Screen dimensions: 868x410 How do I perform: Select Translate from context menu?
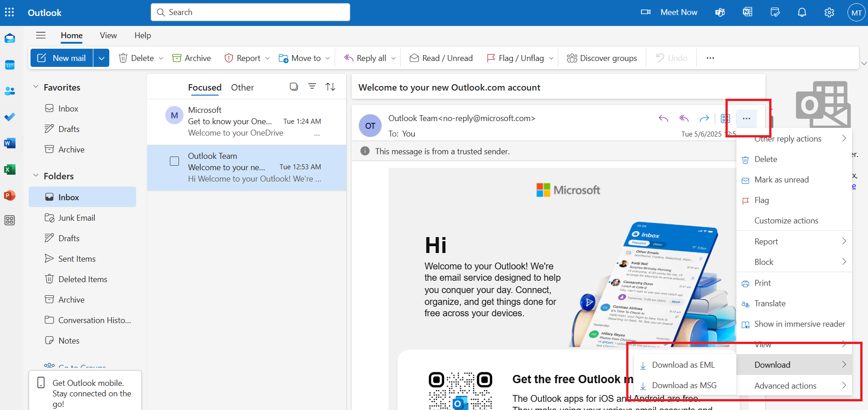pyautogui.click(x=794, y=304)
